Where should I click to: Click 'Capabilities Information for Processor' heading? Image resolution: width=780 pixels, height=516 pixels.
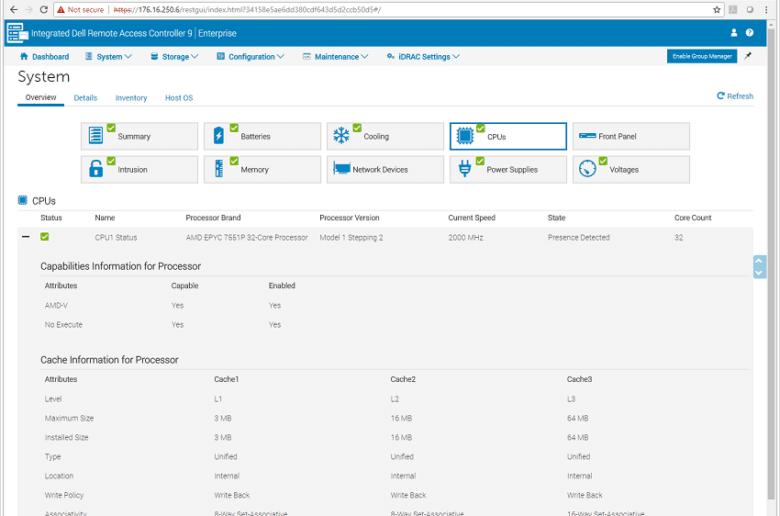120,266
